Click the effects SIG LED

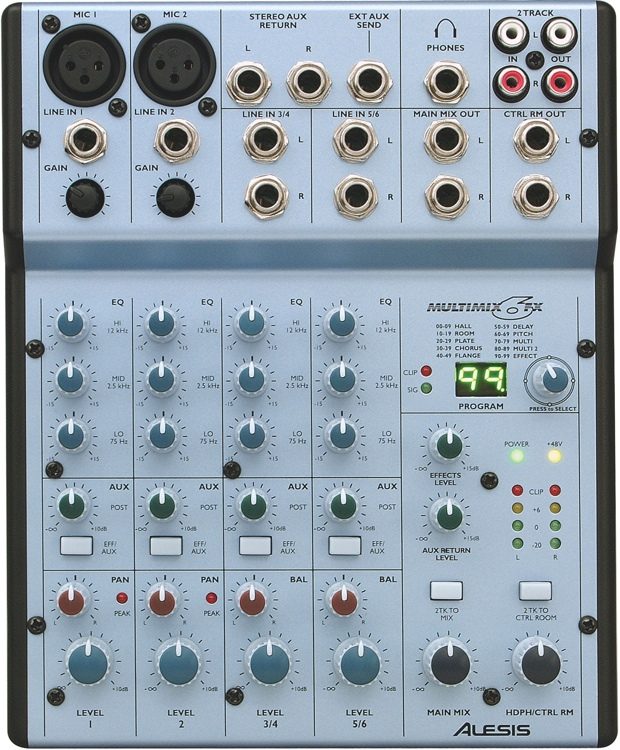425,388
